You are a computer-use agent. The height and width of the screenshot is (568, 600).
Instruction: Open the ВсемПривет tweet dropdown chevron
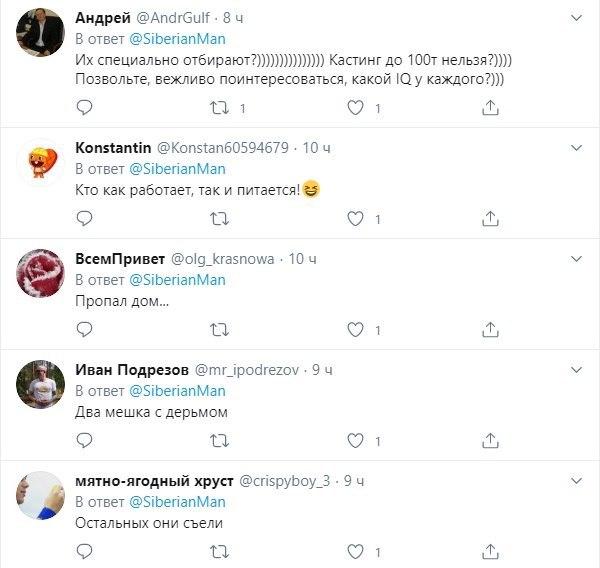pos(577,258)
